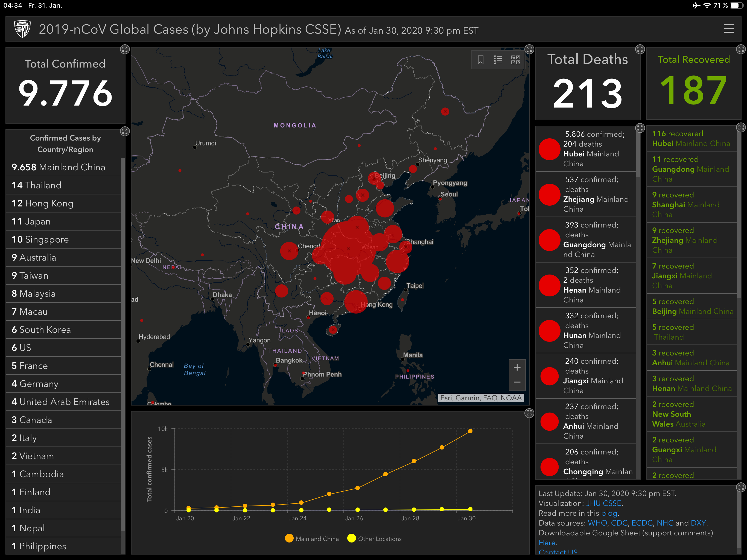
Task: Open the blog link
Action: coord(609,513)
